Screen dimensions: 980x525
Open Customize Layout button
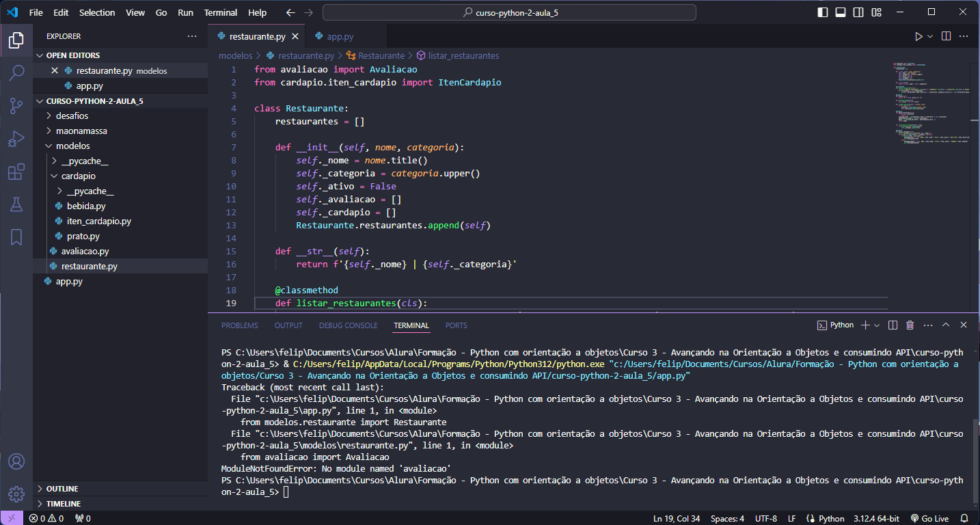click(875, 12)
